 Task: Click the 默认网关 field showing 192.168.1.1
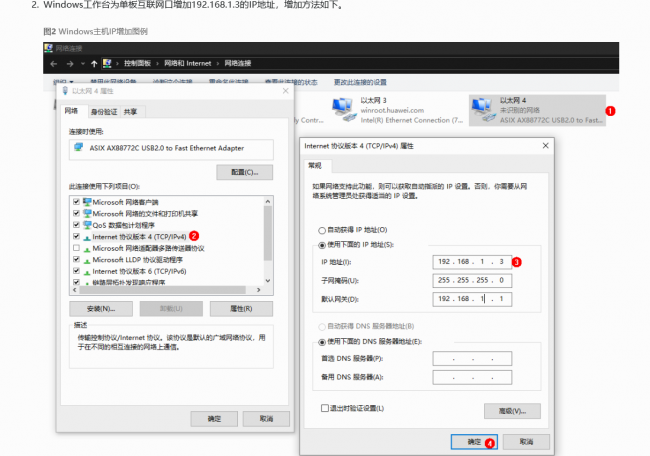[472, 299]
